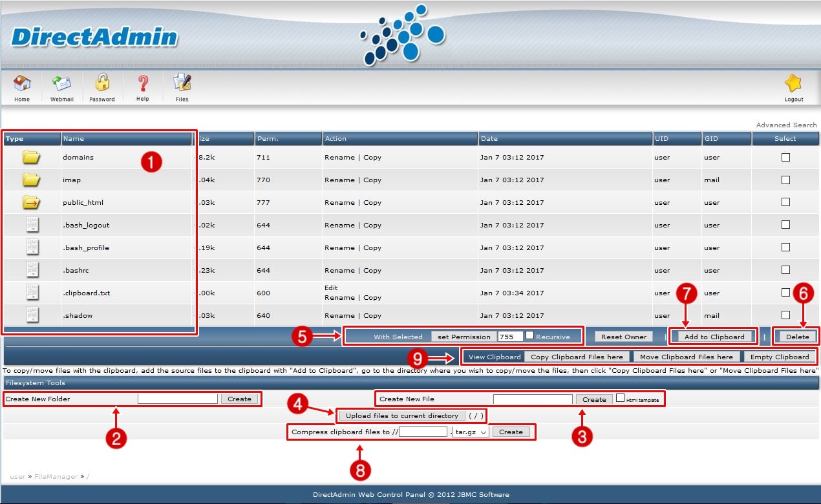Open the imap folder icon
821x504 pixels.
click(31, 180)
